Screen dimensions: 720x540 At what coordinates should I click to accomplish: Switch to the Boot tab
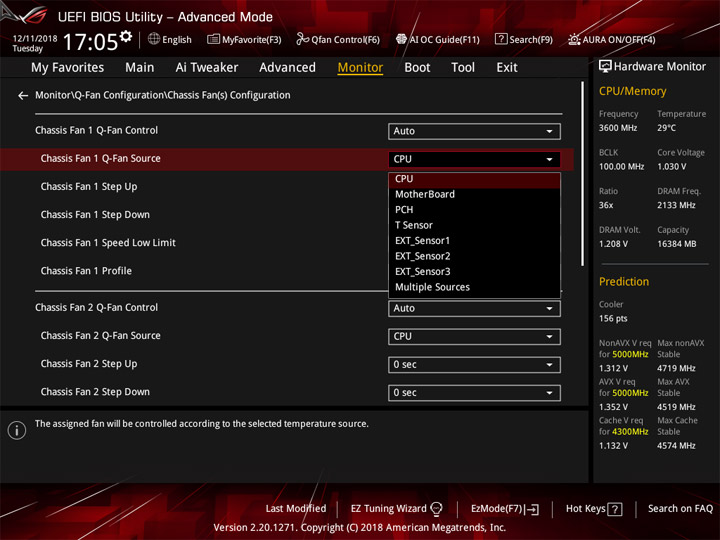coord(417,68)
